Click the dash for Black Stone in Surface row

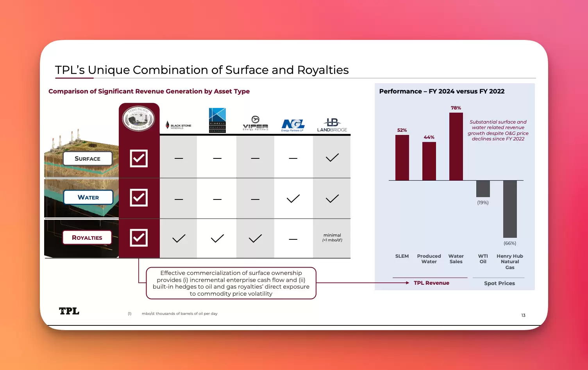point(179,158)
